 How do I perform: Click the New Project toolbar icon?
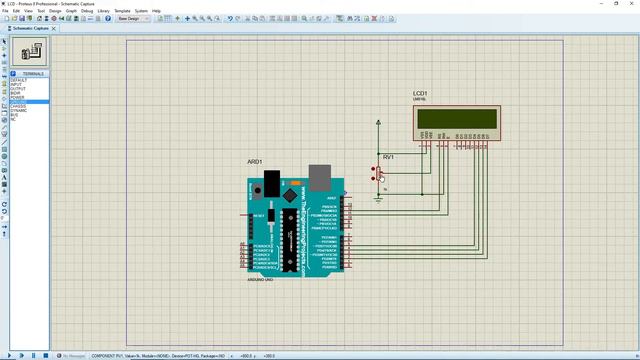coord(7,19)
